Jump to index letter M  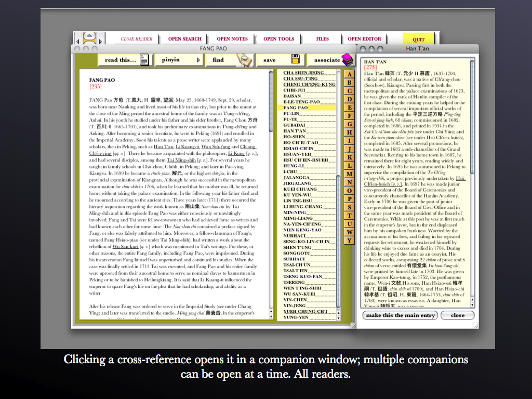click(x=349, y=174)
